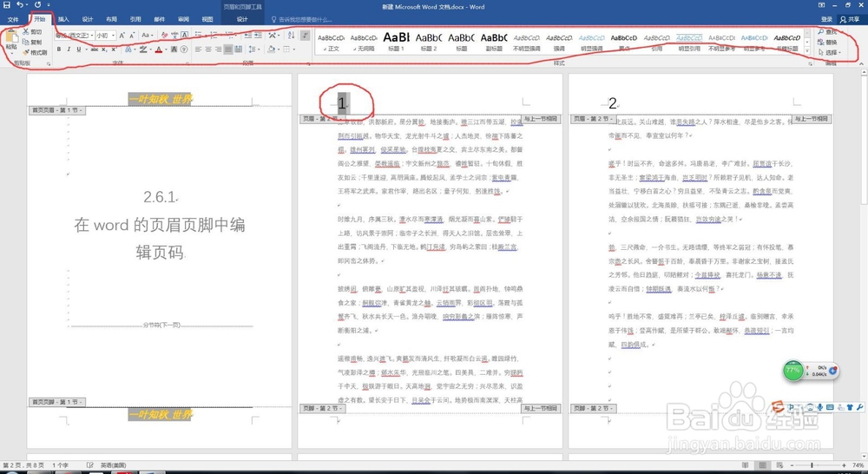Open 替换 replace tool

tap(828, 42)
